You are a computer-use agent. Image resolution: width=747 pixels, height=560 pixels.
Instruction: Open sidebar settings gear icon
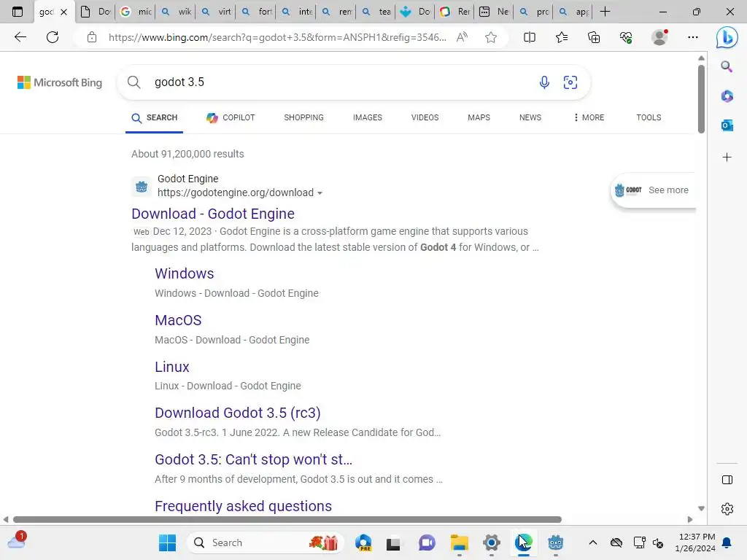pyautogui.click(x=727, y=509)
